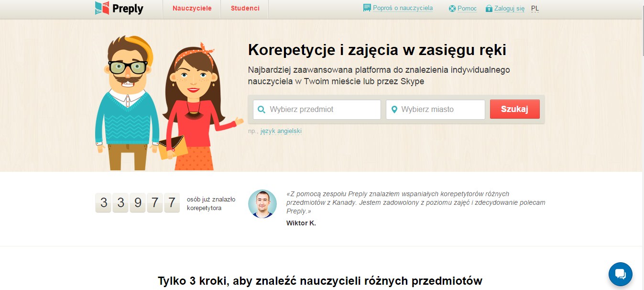Click the Poproś o nauczyciela link
This screenshot has height=290, width=644.
pyautogui.click(x=403, y=8)
